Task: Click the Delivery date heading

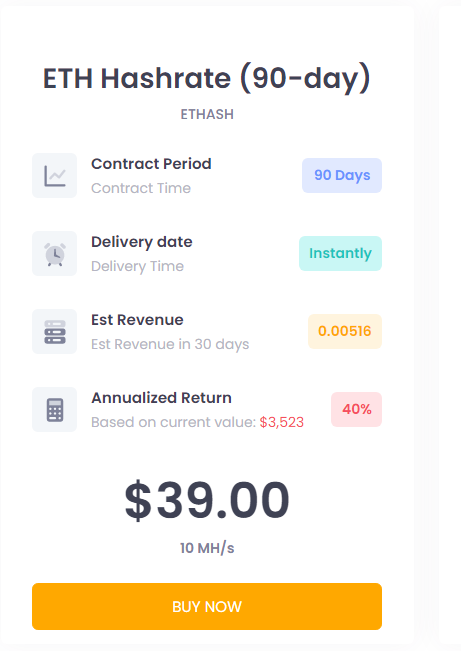Action: 142,242
